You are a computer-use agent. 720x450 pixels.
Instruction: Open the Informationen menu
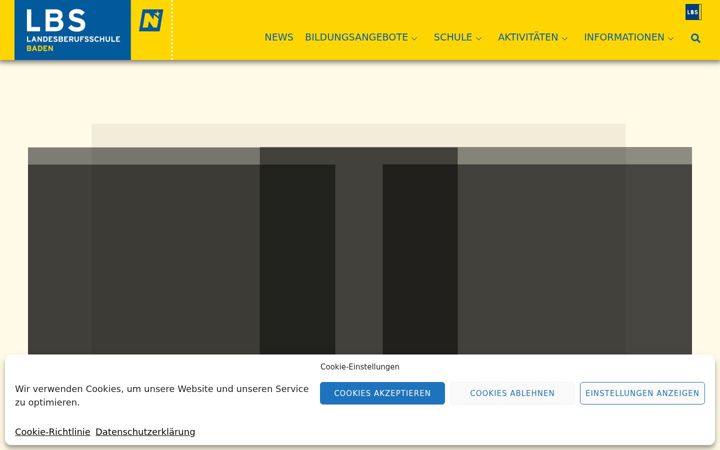(624, 37)
